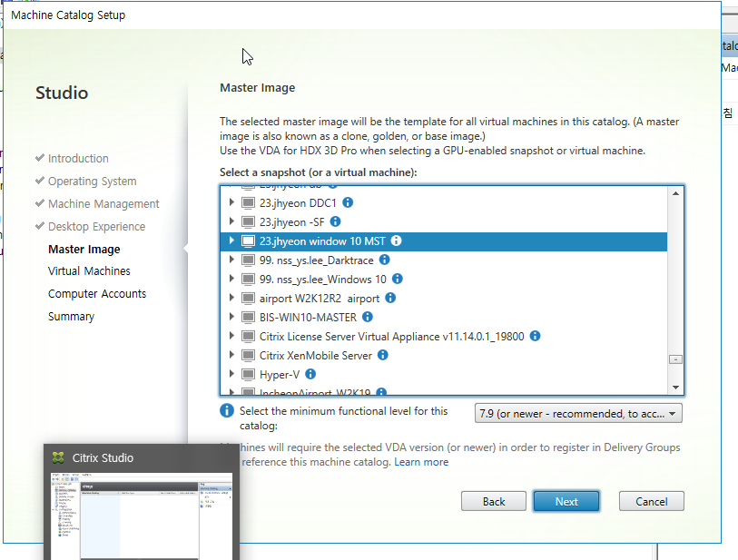Screen dimensions: 738x560
Task: Click the VM icon of 99. nss_ys.lee_Windows 10
Action: (248, 279)
